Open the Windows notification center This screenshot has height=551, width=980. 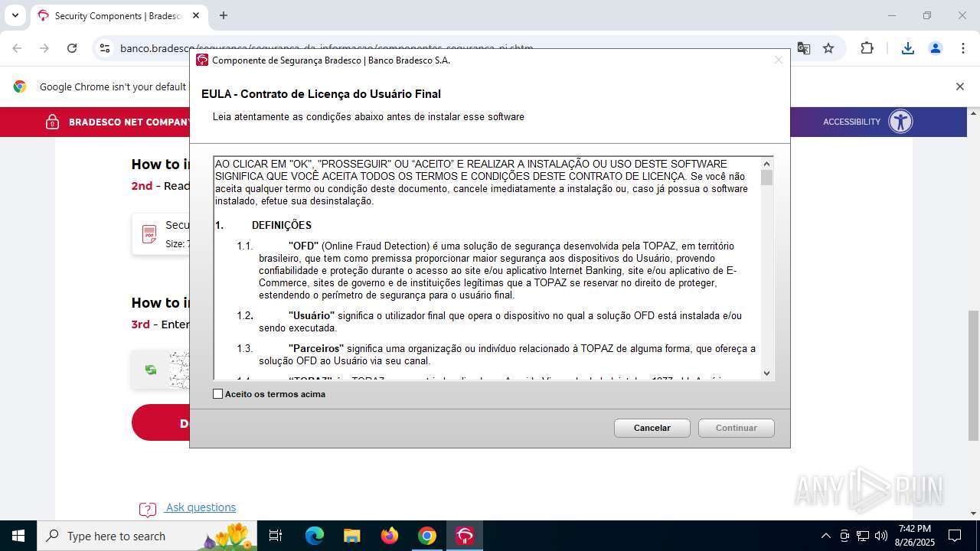click(x=955, y=536)
